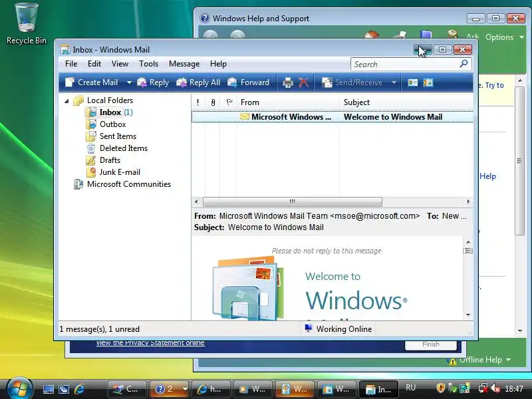Click the search magnifier icon

click(x=464, y=64)
